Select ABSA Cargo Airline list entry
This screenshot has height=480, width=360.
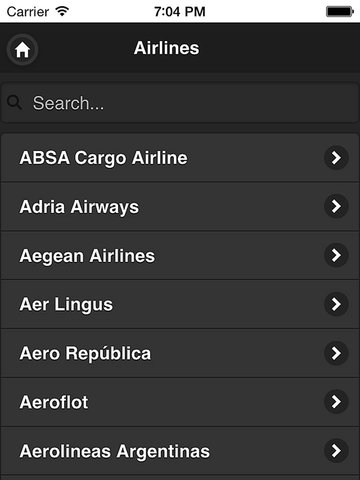tap(180, 158)
